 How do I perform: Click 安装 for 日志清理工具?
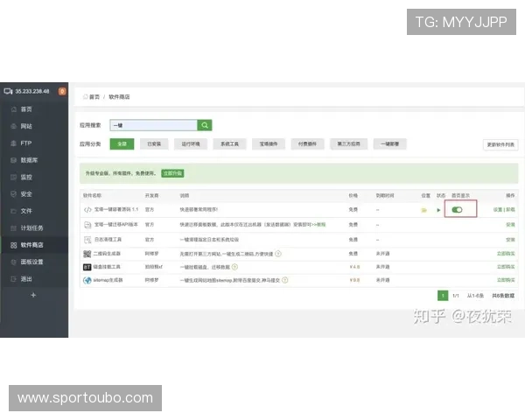[510, 240]
